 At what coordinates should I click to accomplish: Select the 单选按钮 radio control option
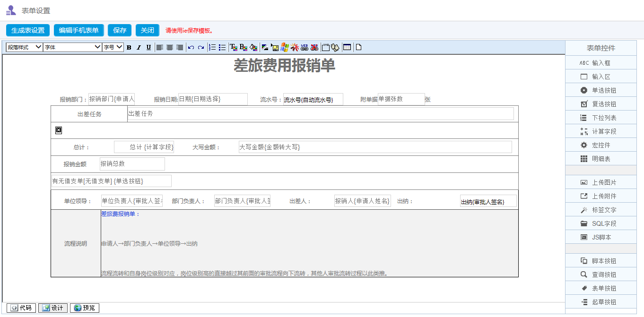tap(600, 90)
